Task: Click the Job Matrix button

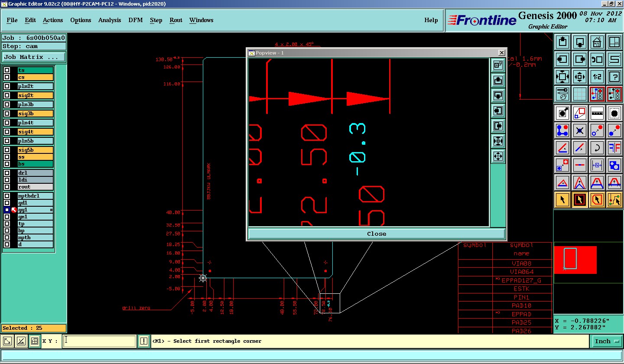Action: coord(34,57)
